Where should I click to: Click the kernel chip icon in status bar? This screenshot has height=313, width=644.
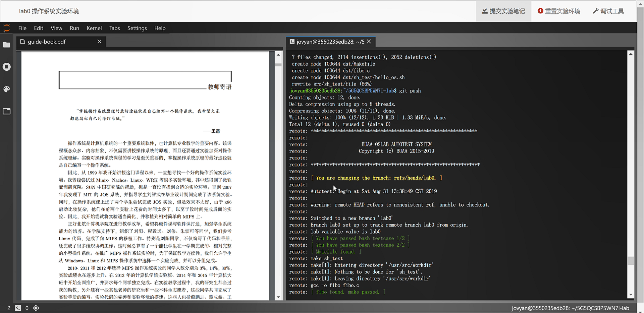click(36, 308)
